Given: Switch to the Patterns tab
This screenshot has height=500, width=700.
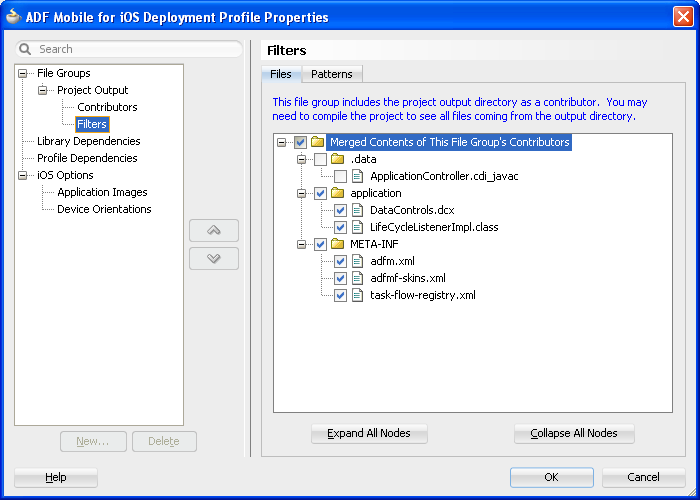Looking at the screenshot, I should (x=332, y=74).
